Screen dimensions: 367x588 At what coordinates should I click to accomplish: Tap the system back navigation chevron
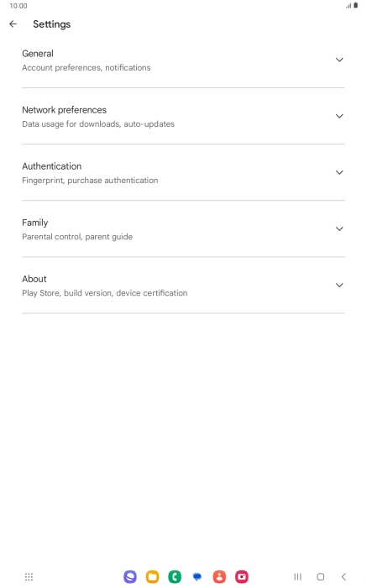click(343, 577)
